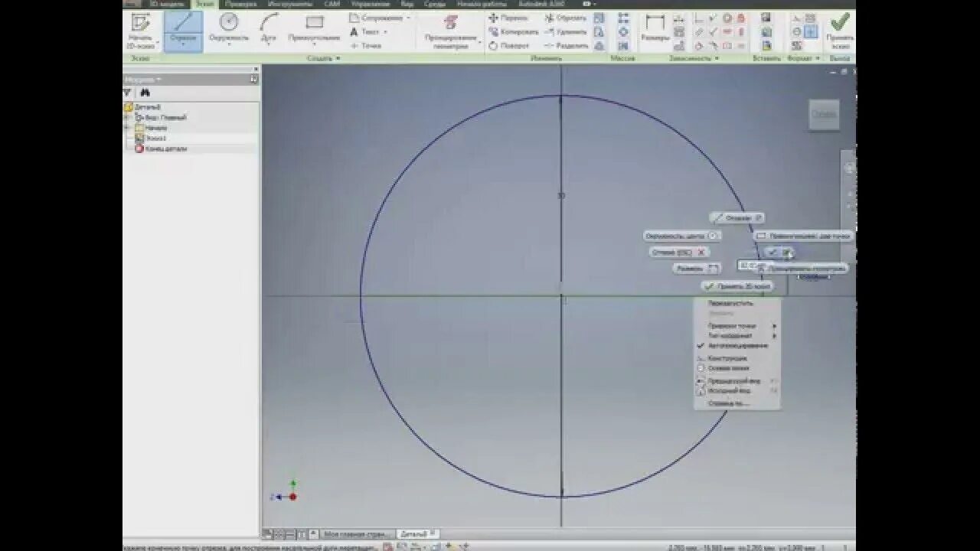Select the Сопряжение fillet tool
The image size is (980, 551).
380,18
